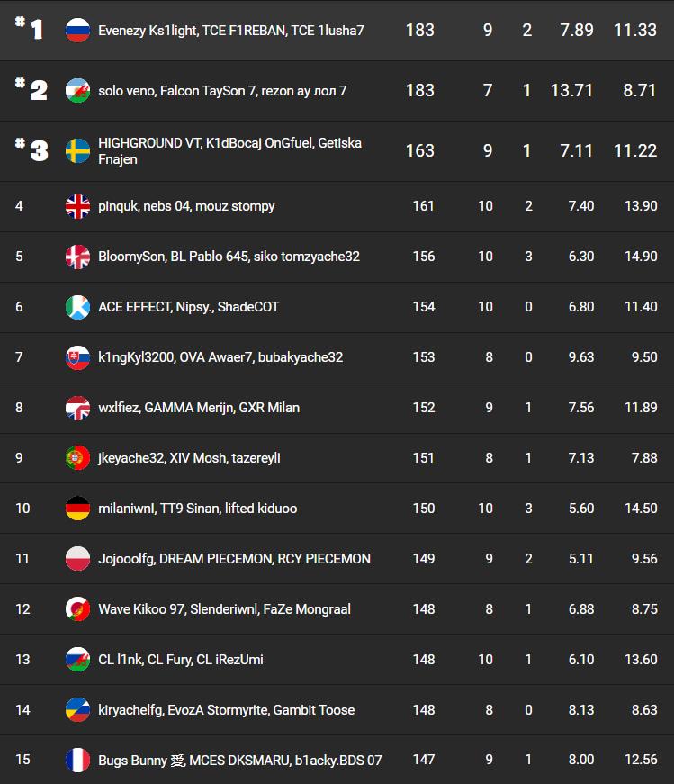674x784 pixels.
Task: Click the German flag icon beside milaniwnl
Action: coord(77,508)
